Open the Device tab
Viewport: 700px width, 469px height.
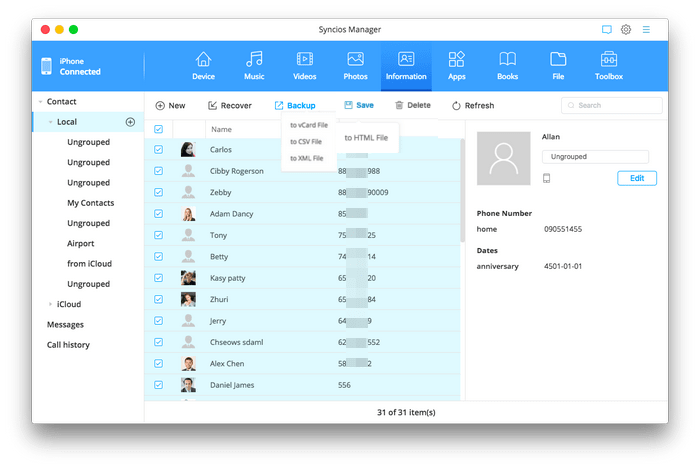click(203, 66)
